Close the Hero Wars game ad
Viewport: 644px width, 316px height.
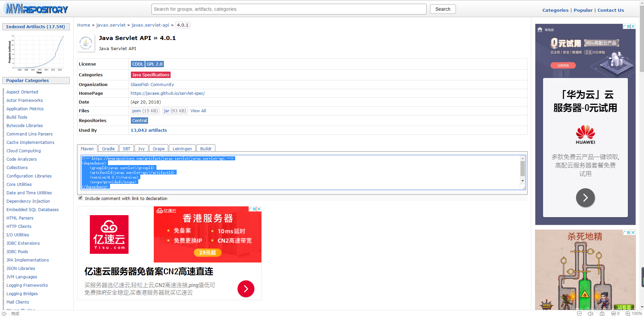coord(633,232)
